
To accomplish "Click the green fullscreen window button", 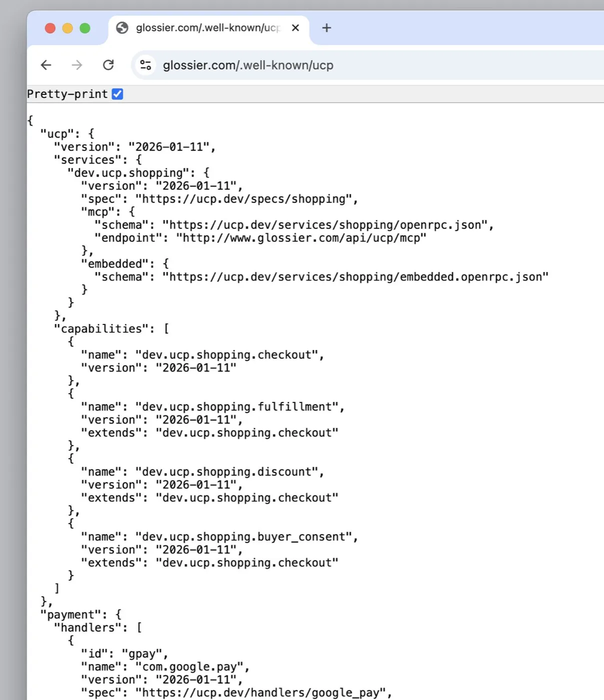I will coord(85,28).
